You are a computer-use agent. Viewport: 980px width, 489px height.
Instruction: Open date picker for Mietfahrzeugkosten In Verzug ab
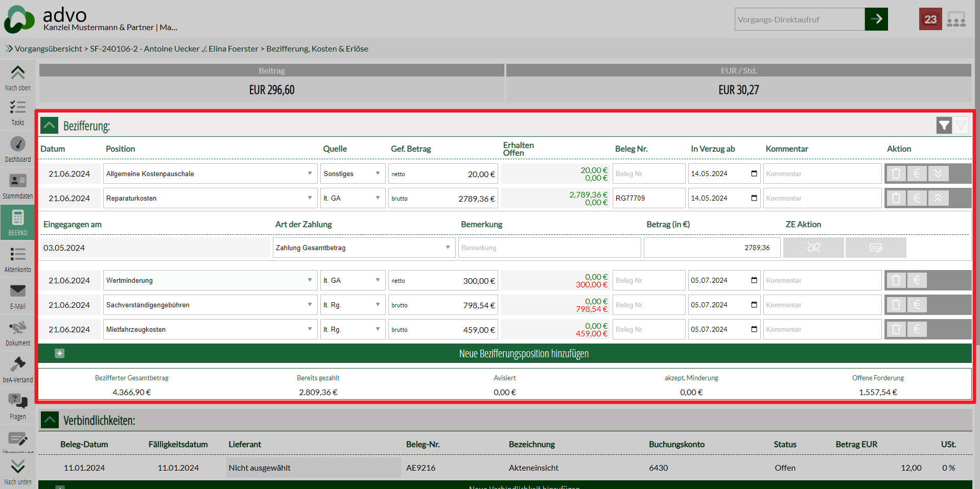pos(754,329)
